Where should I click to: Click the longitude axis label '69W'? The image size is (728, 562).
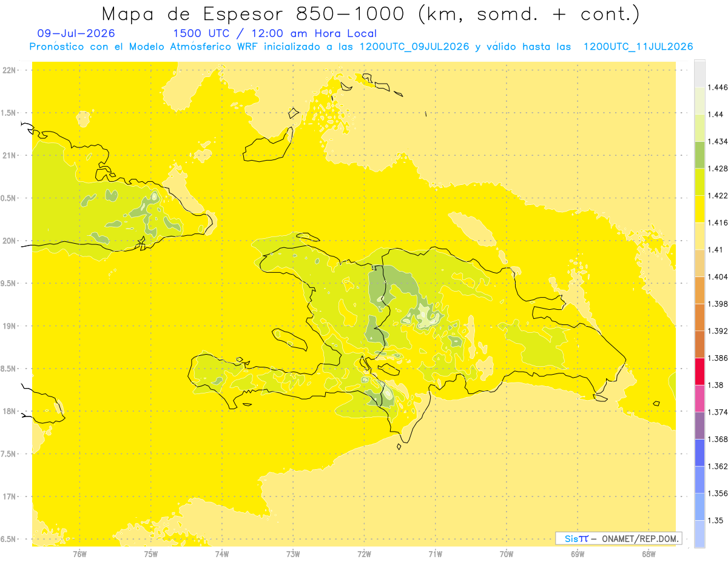578,554
